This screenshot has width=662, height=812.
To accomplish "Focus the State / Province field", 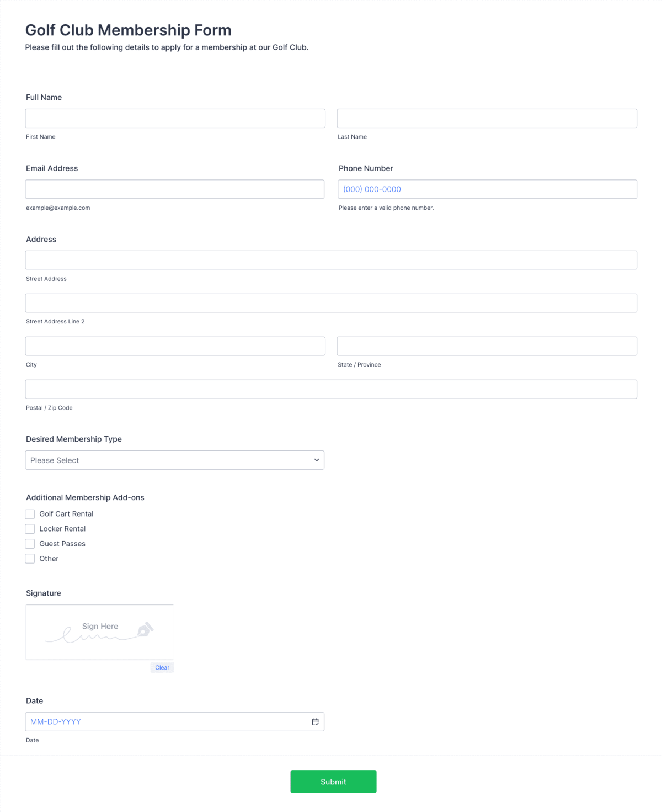I will pos(487,346).
